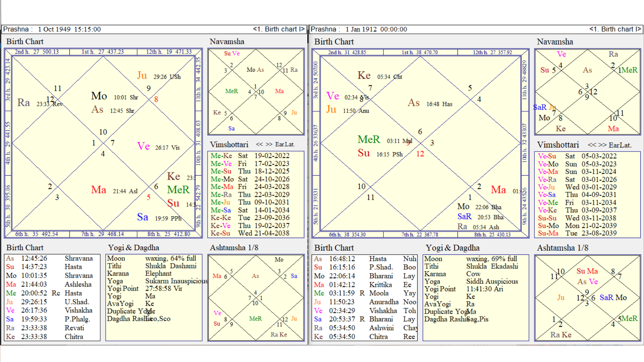Click the << back arrows in 1912 Vimshottari
The width and height of the screenshot is (644, 362).
592,145
